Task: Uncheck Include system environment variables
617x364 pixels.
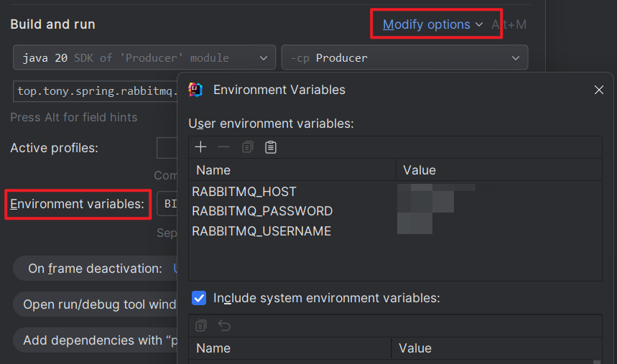Action: click(x=199, y=297)
